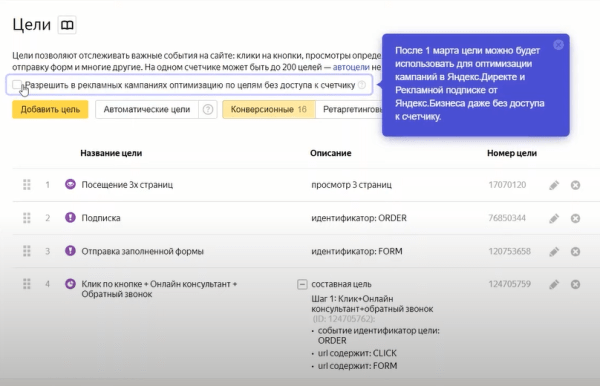Click the Добавить цель button
This screenshot has width=600, height=386.
(x=50, y=109)
